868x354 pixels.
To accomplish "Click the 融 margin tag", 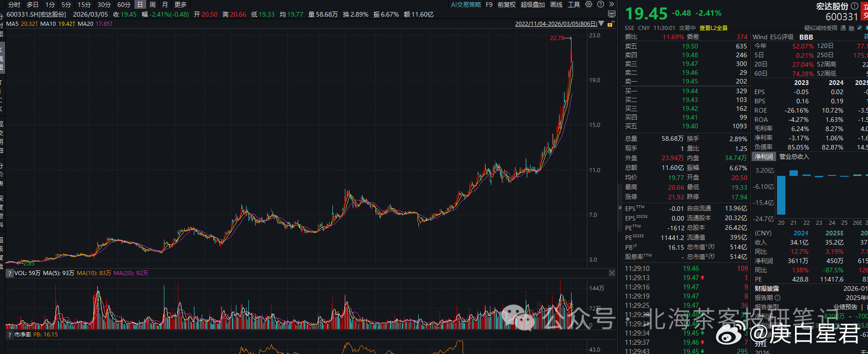I will coord(851,28).
